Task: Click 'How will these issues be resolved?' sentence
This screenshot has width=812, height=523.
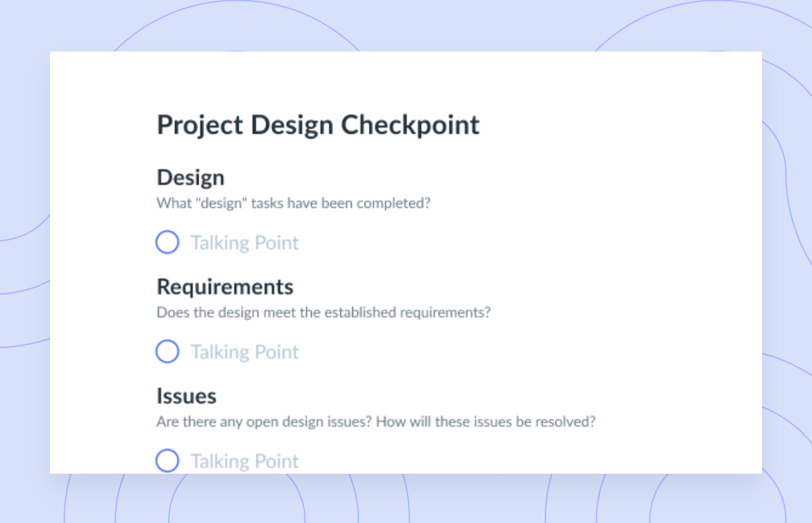Action: click(x=486, y=422)
